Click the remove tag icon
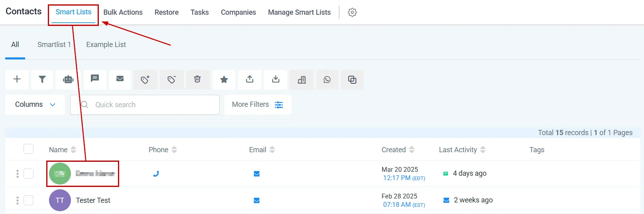644x214 pixels. (172, 80)
